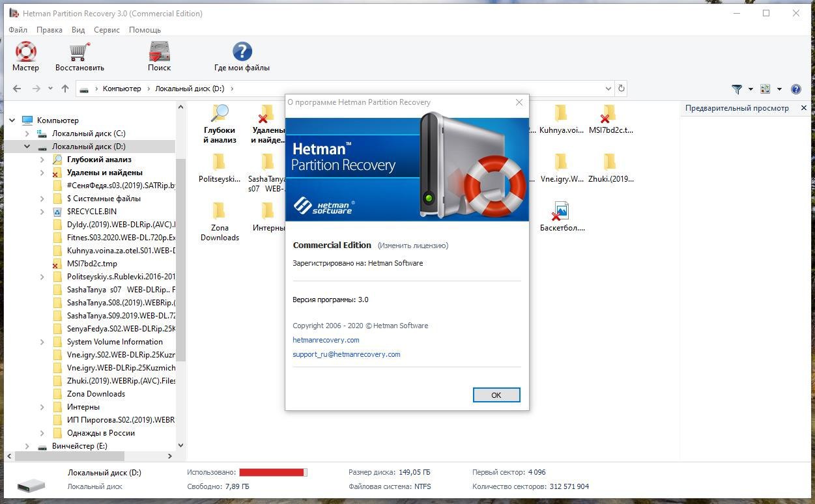
Task: Open the Сервис menu
Action: point(107,30)
